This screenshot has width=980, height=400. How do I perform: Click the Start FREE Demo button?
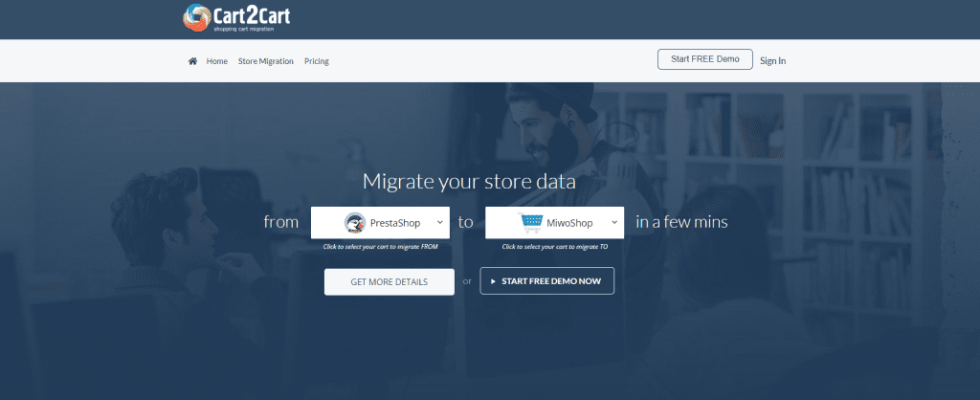pos(705,59)
